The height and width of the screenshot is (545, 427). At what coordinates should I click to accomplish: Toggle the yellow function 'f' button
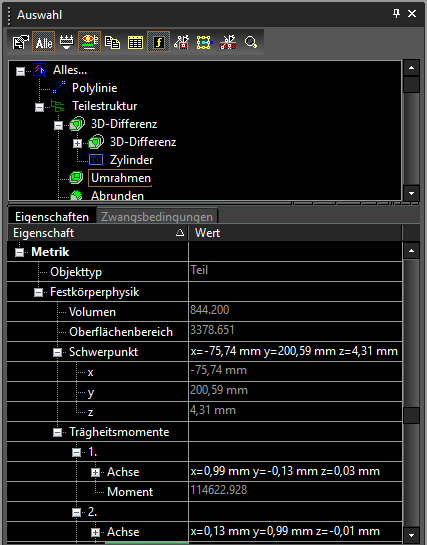tap(158, 42)
